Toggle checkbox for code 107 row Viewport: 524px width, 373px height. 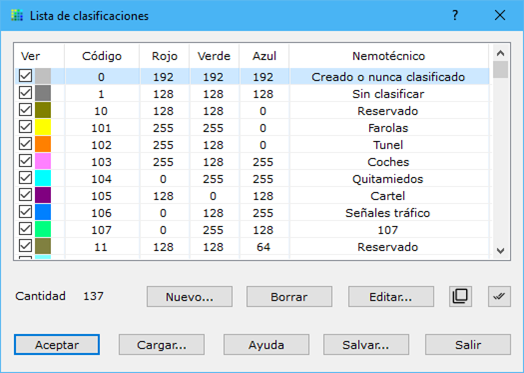[25, 229]
